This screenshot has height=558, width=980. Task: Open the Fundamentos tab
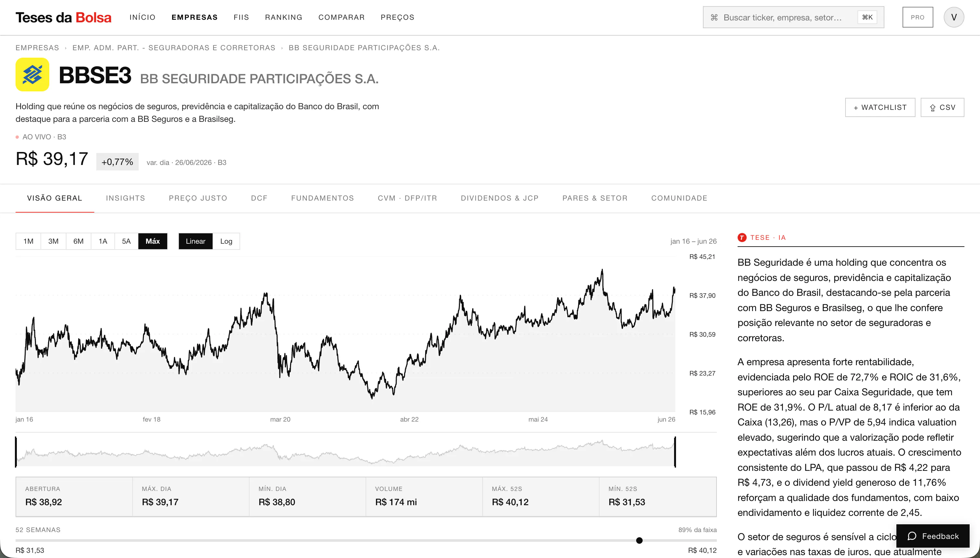point(323,198)
